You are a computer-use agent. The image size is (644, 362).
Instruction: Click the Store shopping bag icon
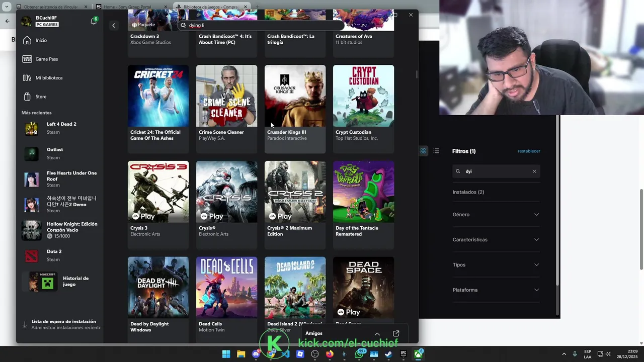[x=27, y=97]
